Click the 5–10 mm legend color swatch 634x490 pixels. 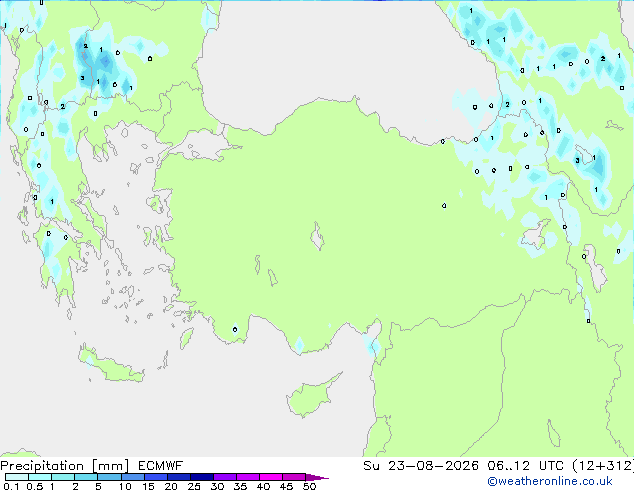pos(109,477)
